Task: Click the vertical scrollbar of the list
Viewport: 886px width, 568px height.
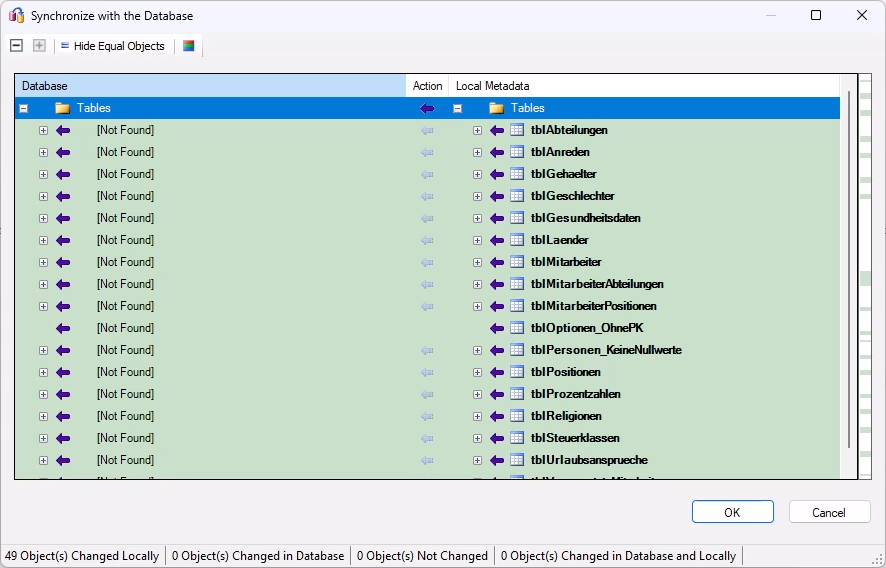Action: click(x=849, y=270)
